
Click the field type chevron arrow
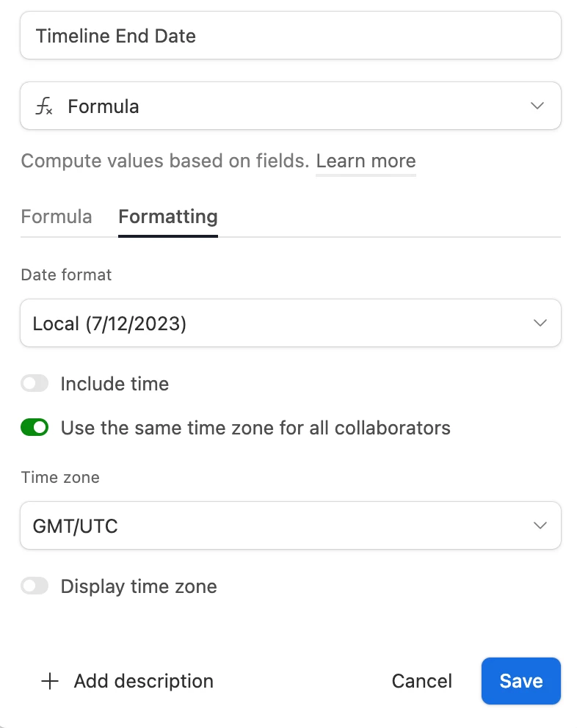tap(537, 106)
